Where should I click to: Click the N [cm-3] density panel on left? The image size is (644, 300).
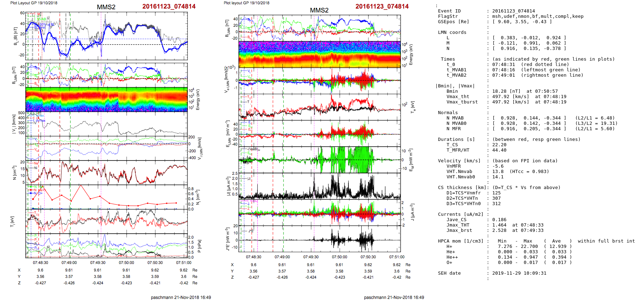click(x=106, y=173)
